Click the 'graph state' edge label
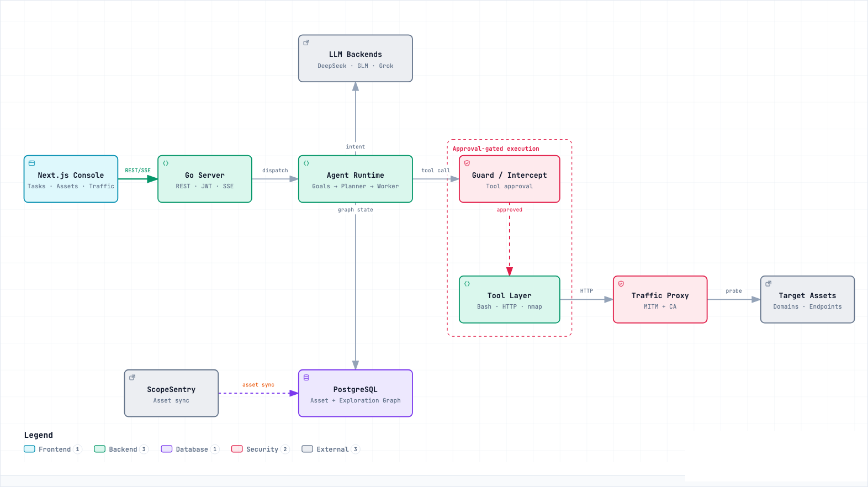Image resolution: width=868 pixels, height=487 pixels. point(356,210)
